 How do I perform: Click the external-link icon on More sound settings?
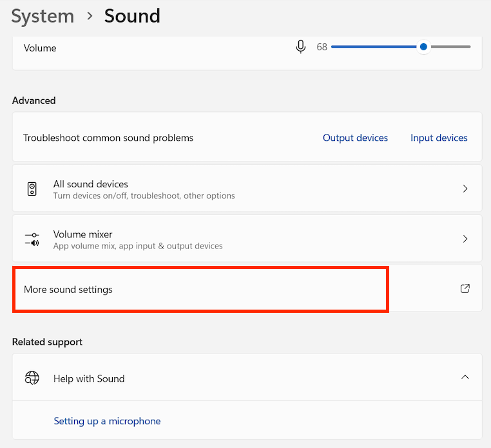(465, 288)
